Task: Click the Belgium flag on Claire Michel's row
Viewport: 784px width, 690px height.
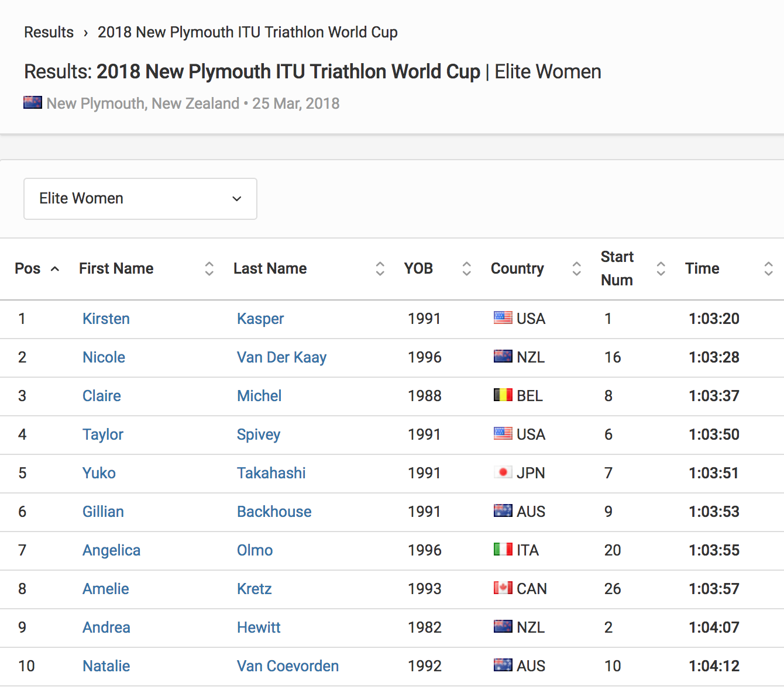Action: [x=502, y=395]
